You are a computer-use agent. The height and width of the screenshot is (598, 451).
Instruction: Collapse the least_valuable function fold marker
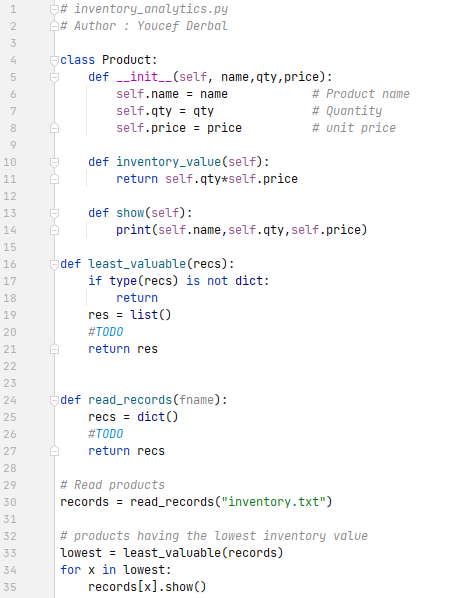coord(55,264)
